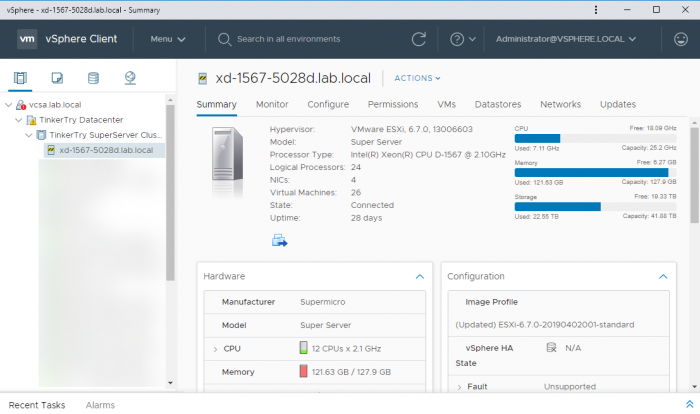Screen dimensions: 700x414
Task: Click the VMware ESXi, 6.7.0, 13006603 hypervisor value
Action: (x=412, y=129)
